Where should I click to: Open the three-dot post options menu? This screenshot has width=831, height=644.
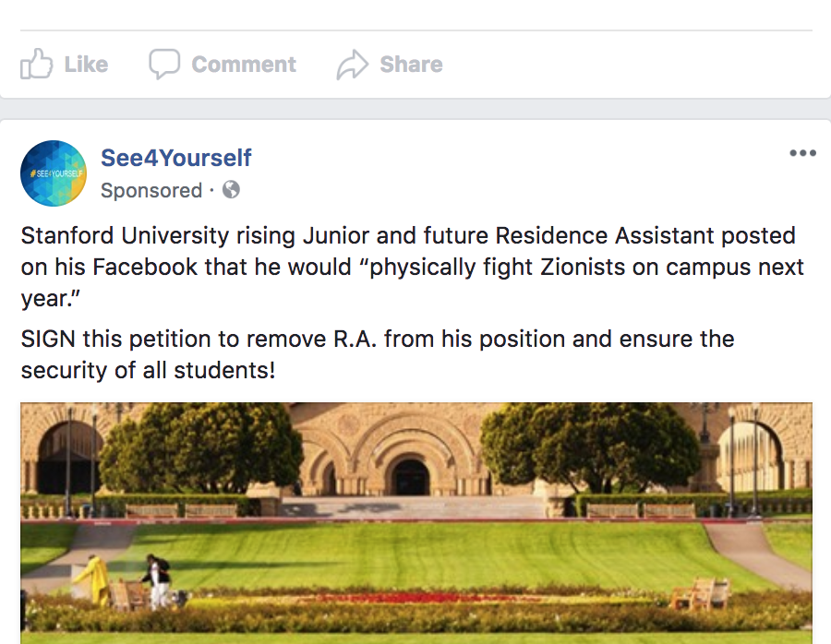pos(802,153)
